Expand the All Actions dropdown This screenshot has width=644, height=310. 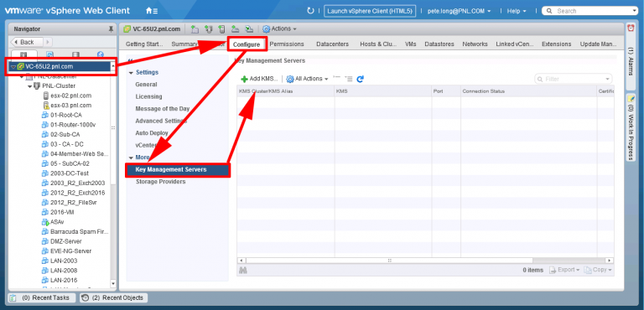coord(307,79)
